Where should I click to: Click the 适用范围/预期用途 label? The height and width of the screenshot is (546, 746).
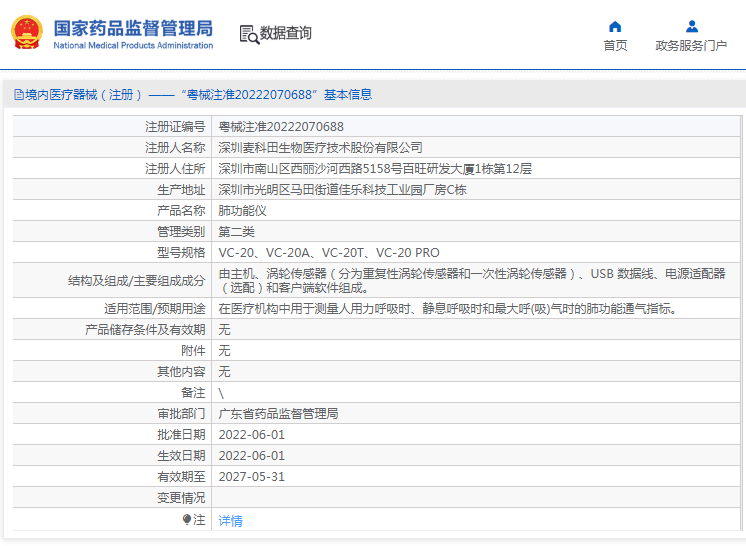(155, 309)
